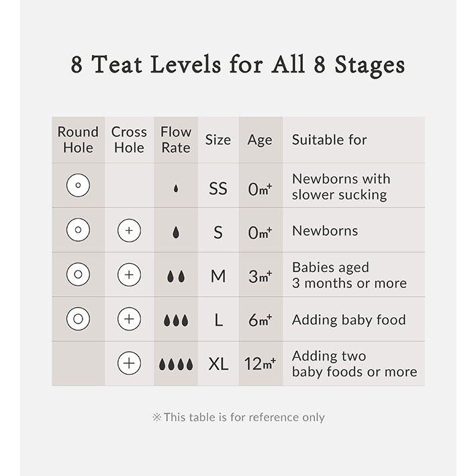Click the four droplets flow rate icon
Screen dimensions: 476x476
(x=176, y=365)
